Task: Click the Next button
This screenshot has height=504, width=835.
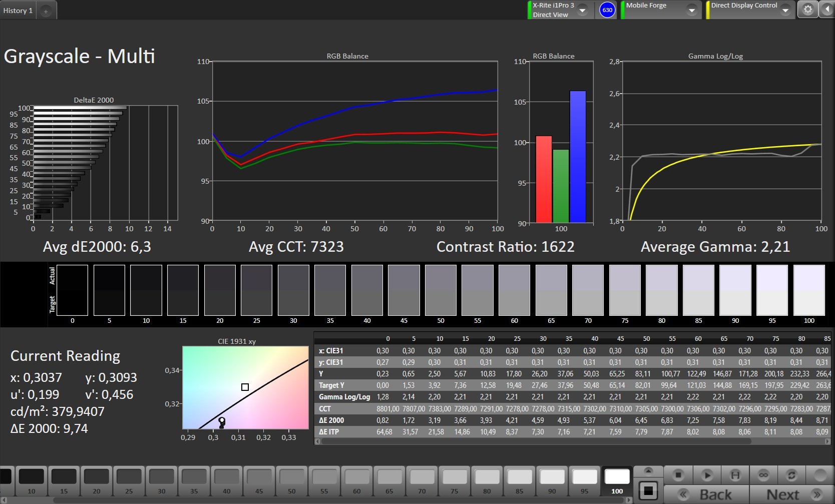Action: pos(792,494)
